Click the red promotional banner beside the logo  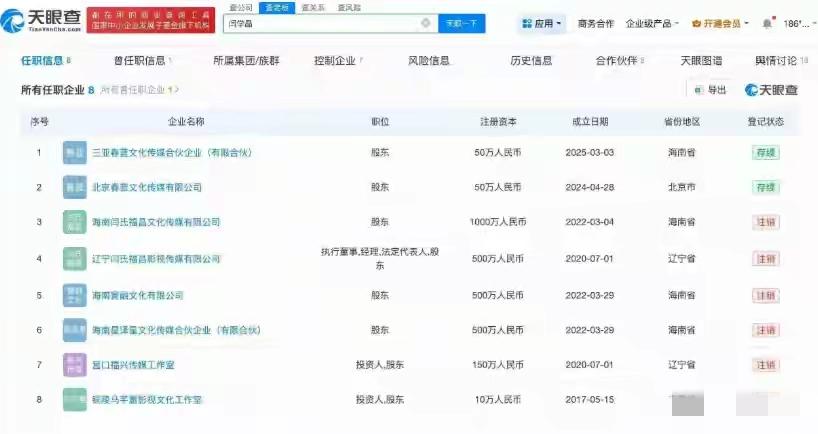151,20
